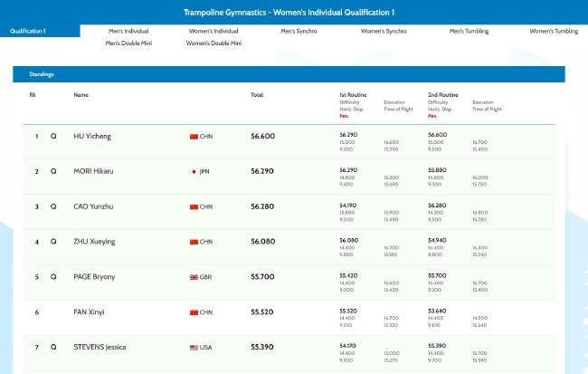Click China flag icon beside HU Yicheng

194,137
